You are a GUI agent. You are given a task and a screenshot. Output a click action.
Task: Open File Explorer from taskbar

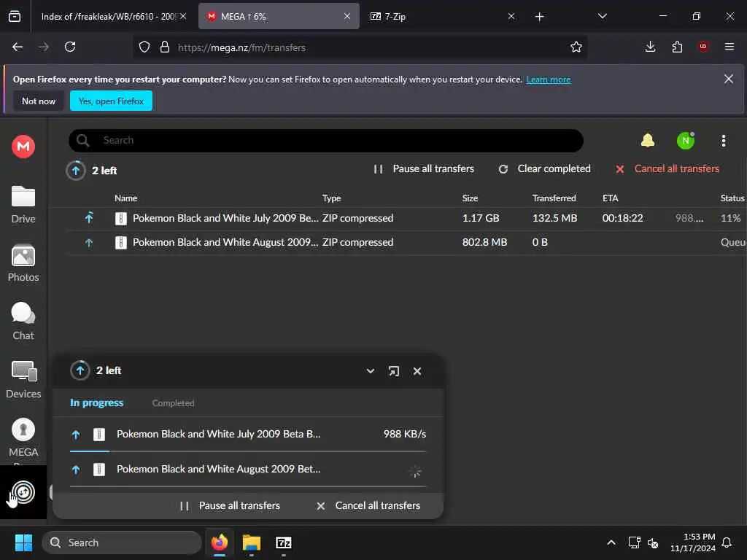coord(252,542)
